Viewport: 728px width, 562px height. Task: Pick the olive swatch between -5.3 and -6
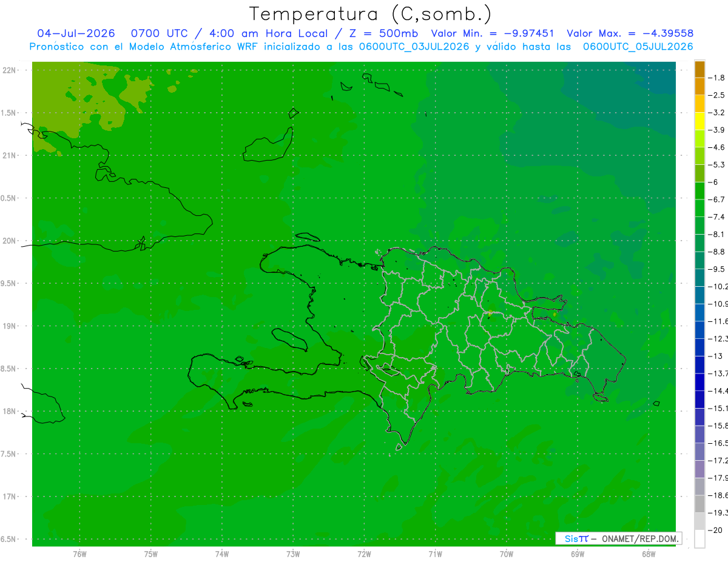click(699, 173)
